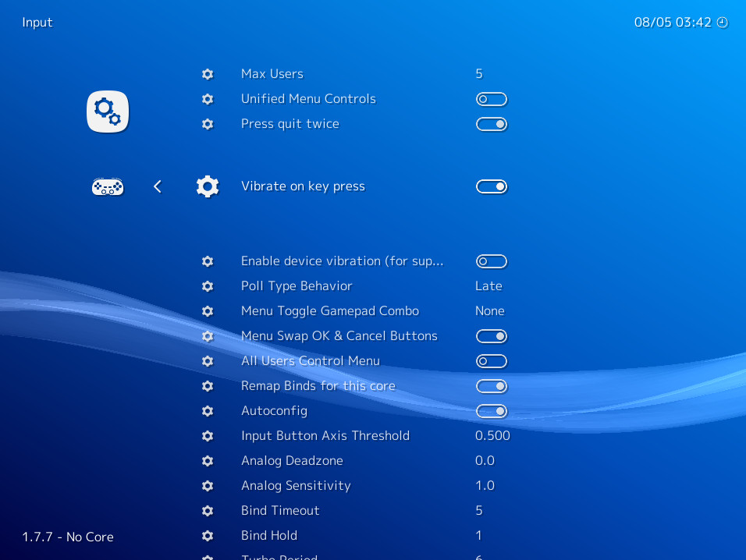Image resolution: width=746 pixels, height=560 pixels.
Task: Disable the Vibrate on key press switch
Action: (492, 186)
